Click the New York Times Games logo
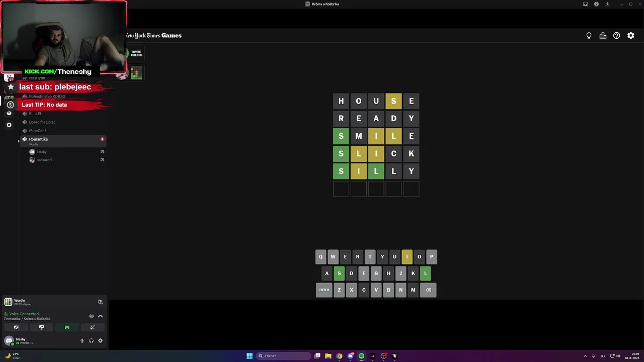Viewport: 644px width, 362px height. pyautogui.click(x=153, y=36)
